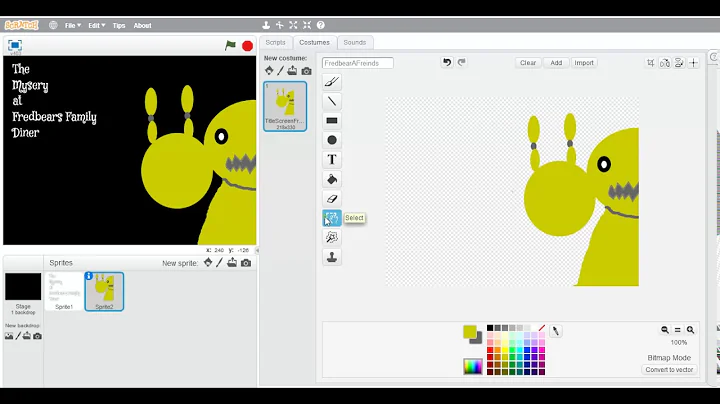Viewport: 720px width, 404px height.
Task: Open the rainbow color picker
Action: [x=472, y=366]
